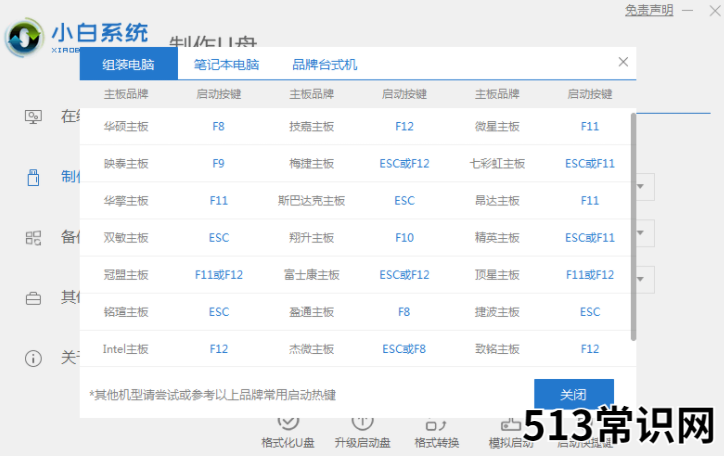Image resolution: width=724 pixels, height=456 pixels.
Task: Click the hotkey table vertical scrollbar
Action: (x=633, y=226)
